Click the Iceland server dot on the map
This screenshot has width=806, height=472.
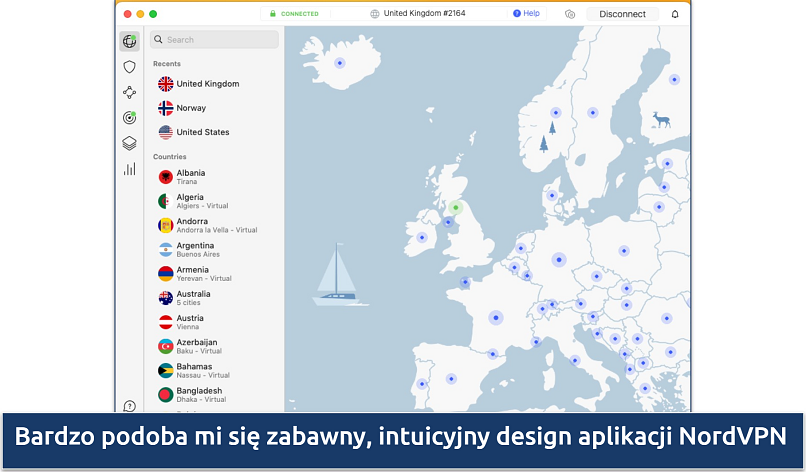340,63
